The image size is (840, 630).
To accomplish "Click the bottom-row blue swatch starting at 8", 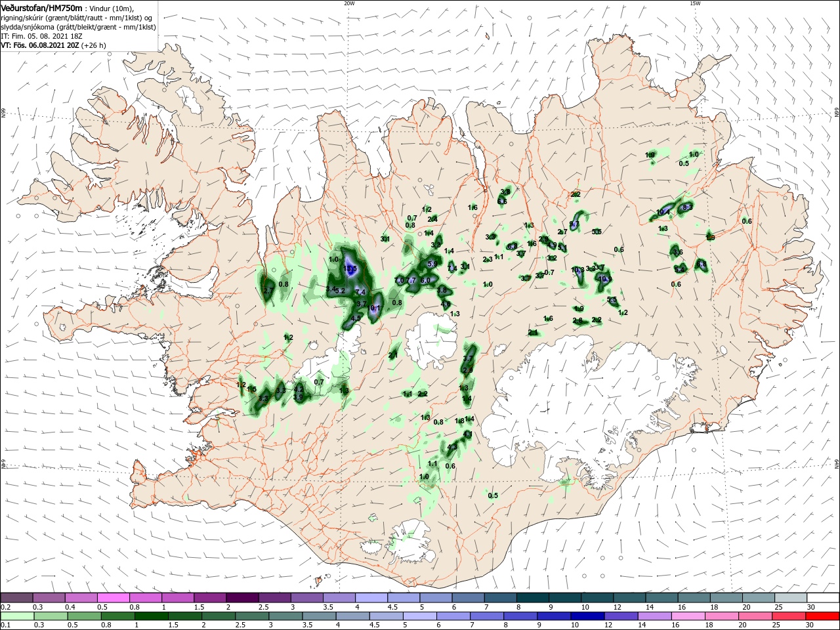I will (x=522, y=617).
